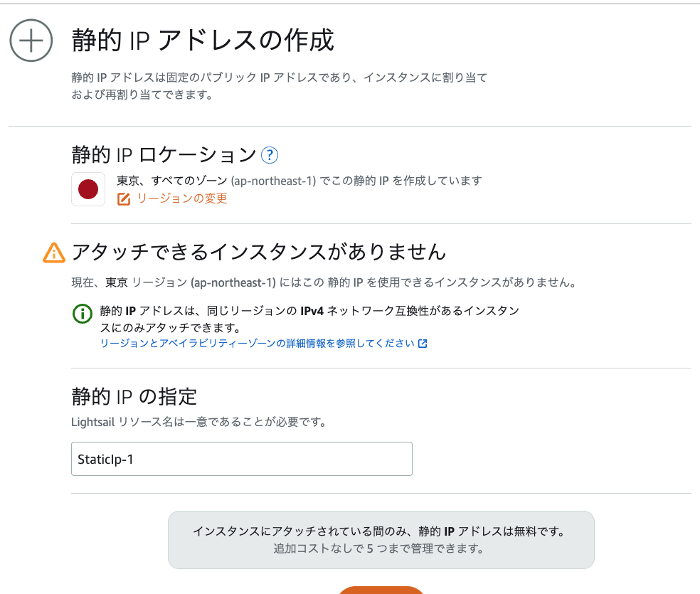Focus the StaticIp-1 name input field
Viewport: 700px width, 594px height.
pyautogui.click(x=242, y=459)
